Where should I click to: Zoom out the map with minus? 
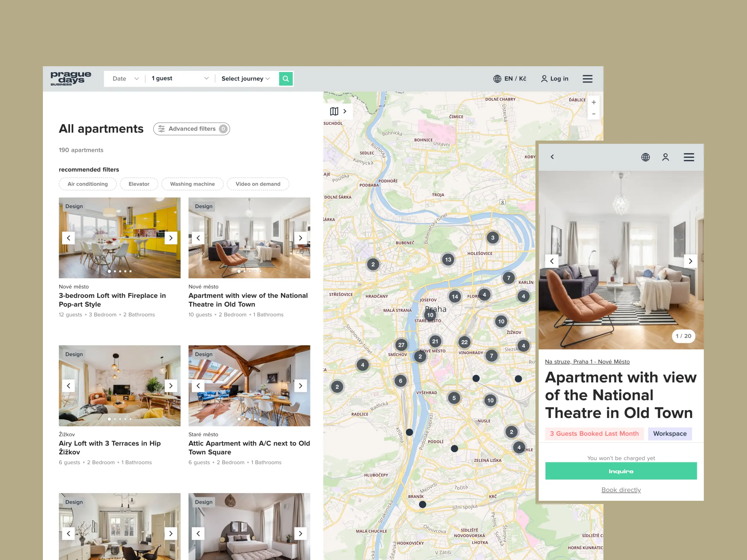click(593, 114)
